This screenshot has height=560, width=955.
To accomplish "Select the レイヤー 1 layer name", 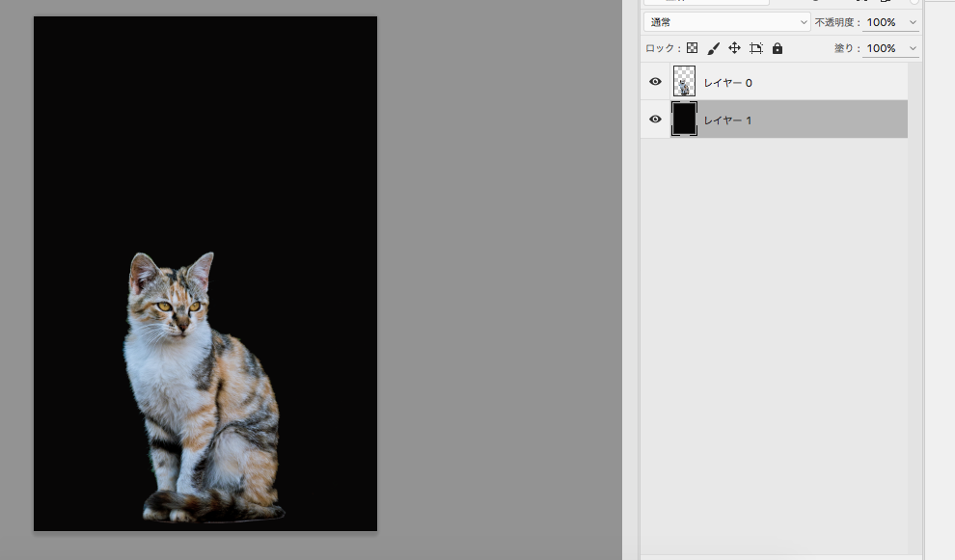I will 727,120.
